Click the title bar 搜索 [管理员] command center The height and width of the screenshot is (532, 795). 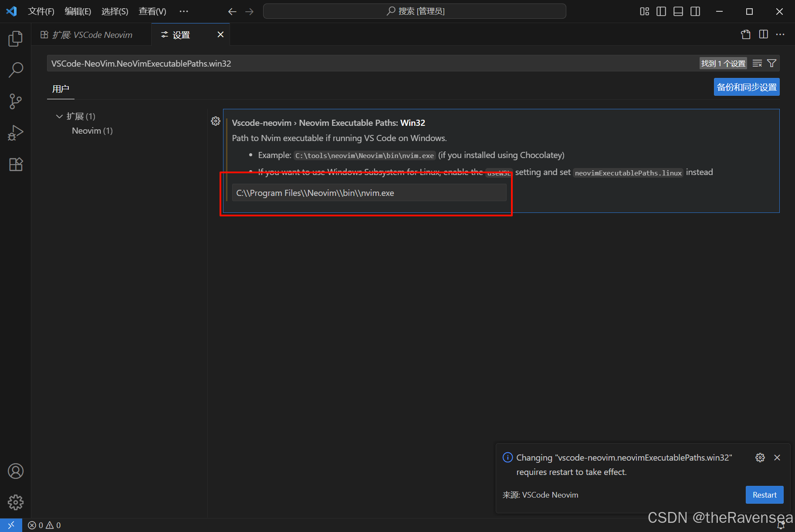(x=414, y=11)
